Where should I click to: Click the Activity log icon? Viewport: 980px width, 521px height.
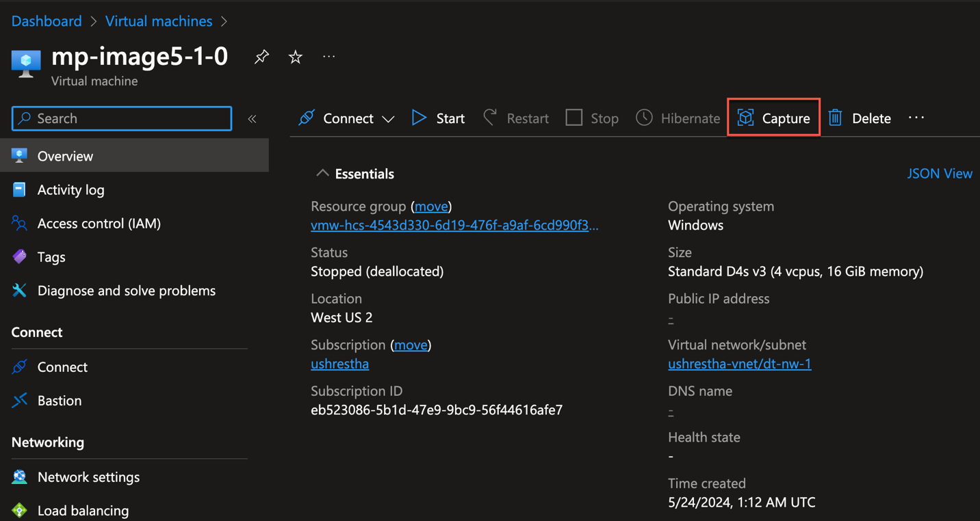(19, 189)
